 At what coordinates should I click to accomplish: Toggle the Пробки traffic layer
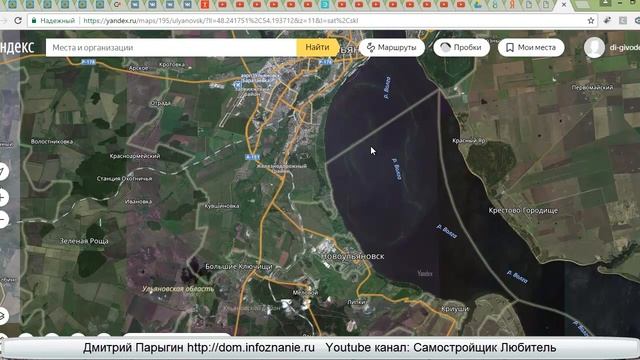pos(461,47)
